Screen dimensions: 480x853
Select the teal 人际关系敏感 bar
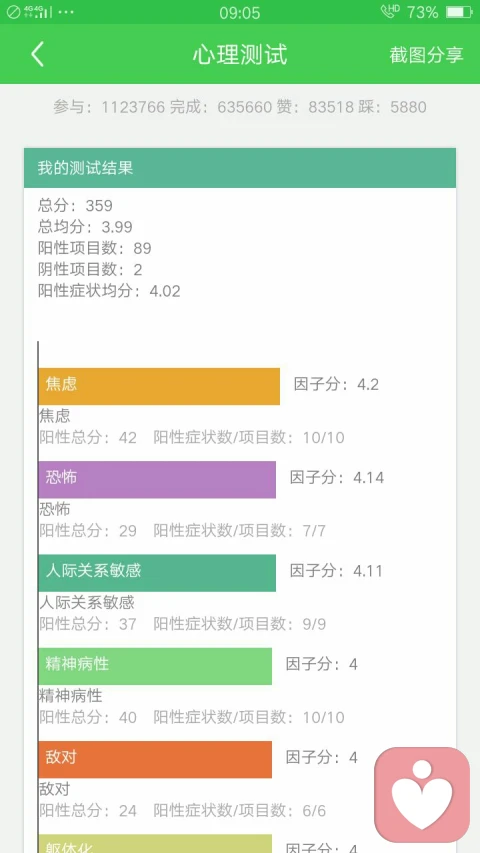pos(157,573)
